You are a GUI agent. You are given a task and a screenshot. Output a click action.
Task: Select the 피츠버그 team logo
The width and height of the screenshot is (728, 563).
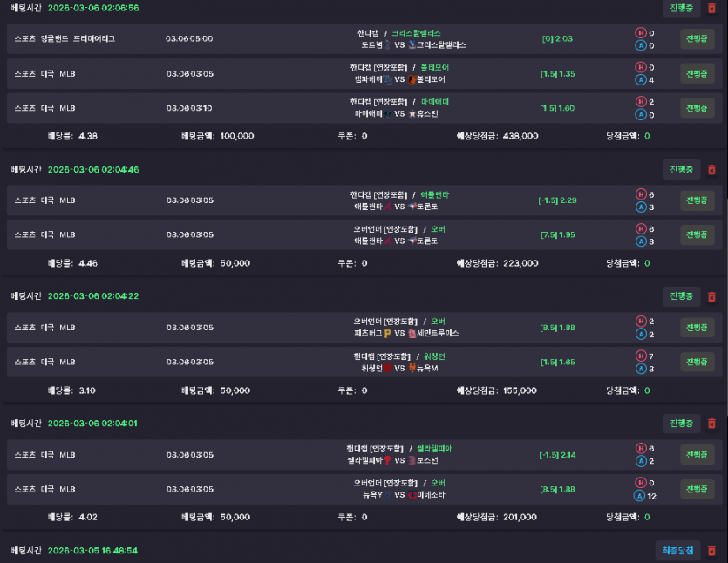pos(387,333)
